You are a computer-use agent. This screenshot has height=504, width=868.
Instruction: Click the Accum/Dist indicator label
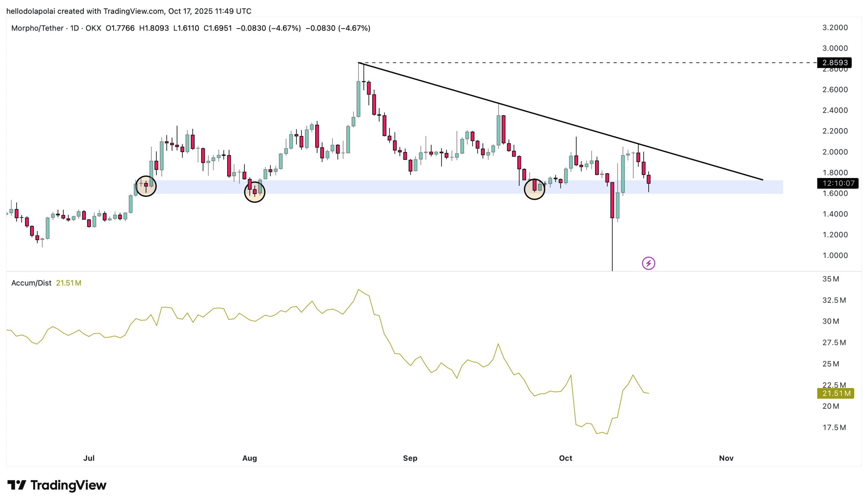click(31, 283)
